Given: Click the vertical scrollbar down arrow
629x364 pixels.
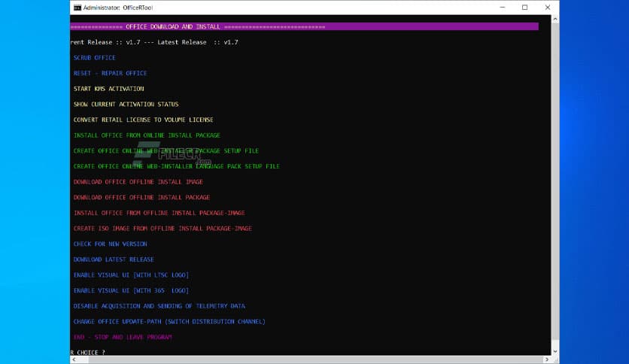Looking at the screenshot, I should click(555, 350).
